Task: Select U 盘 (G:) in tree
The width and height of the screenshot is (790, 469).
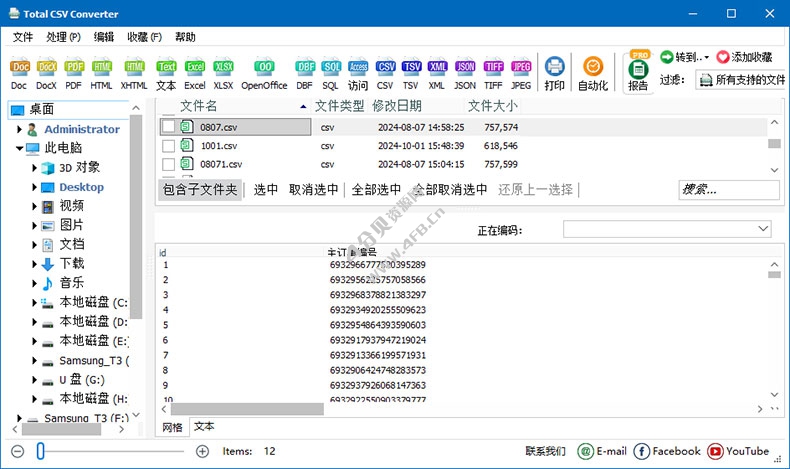Action: pos(82,380)
